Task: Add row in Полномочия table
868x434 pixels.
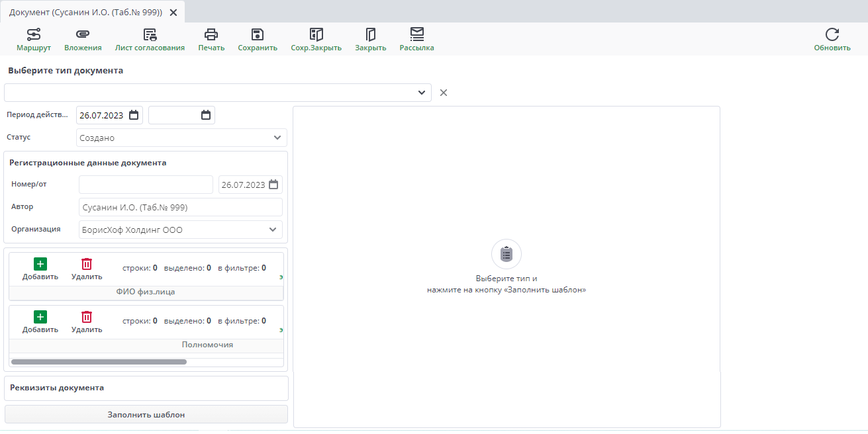Action: pyautogui.click(x=40, y=322)
